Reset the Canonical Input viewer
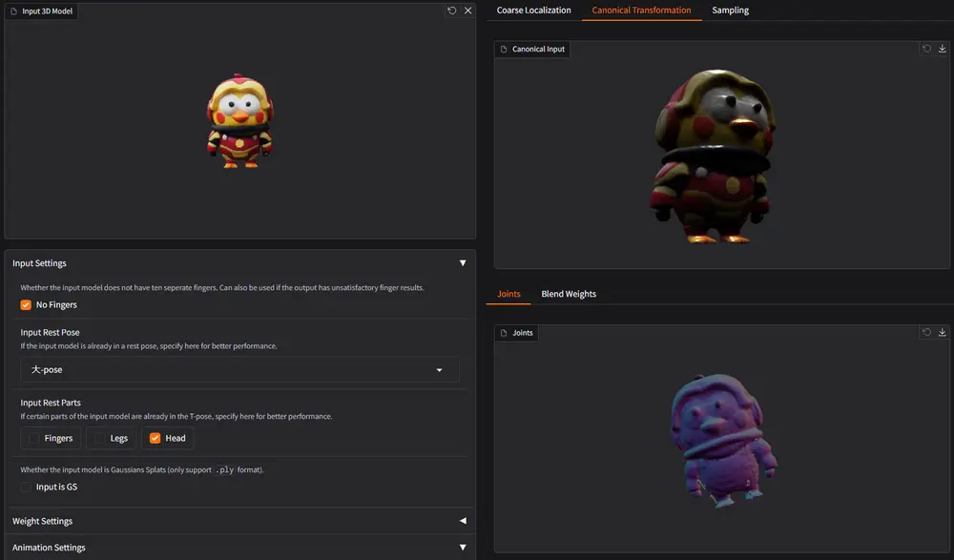The height and width of the screenshot is (560, 954). point(926,49)
